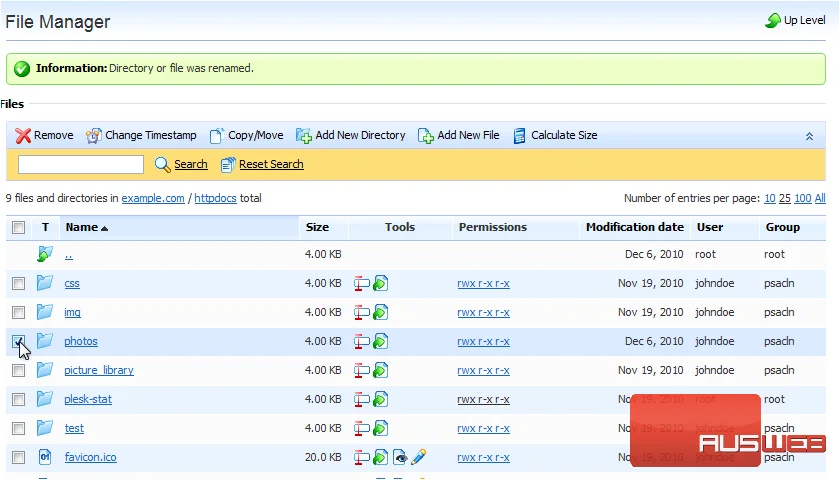Click the green arrow file icon for test

point(380,428)
